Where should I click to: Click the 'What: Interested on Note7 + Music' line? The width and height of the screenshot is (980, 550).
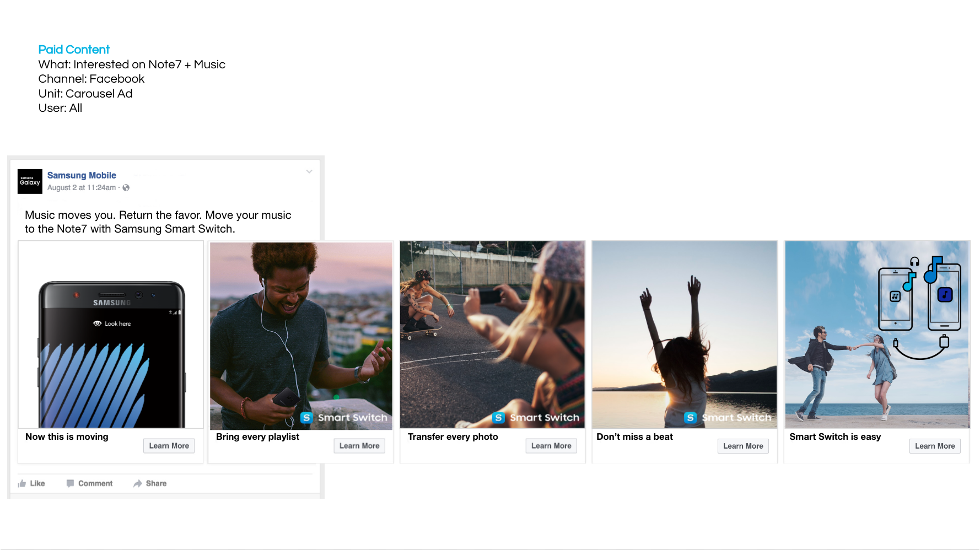point(132,64)
